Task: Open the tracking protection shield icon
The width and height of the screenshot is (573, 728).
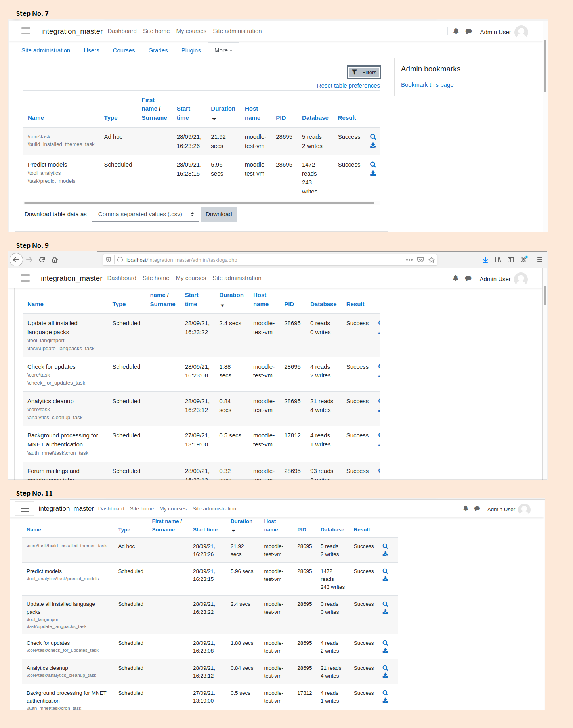Action: point(109,260)
